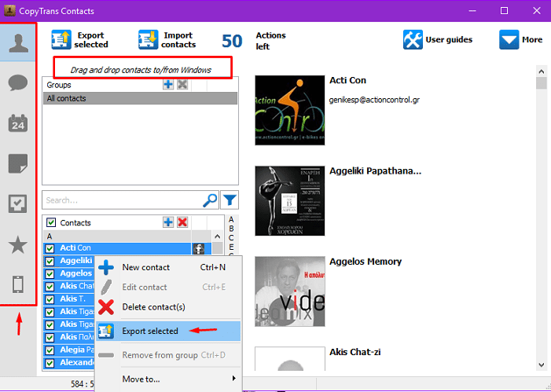Click scroll up arrow in contacts list
551x392 pixels.
(218, 236)
